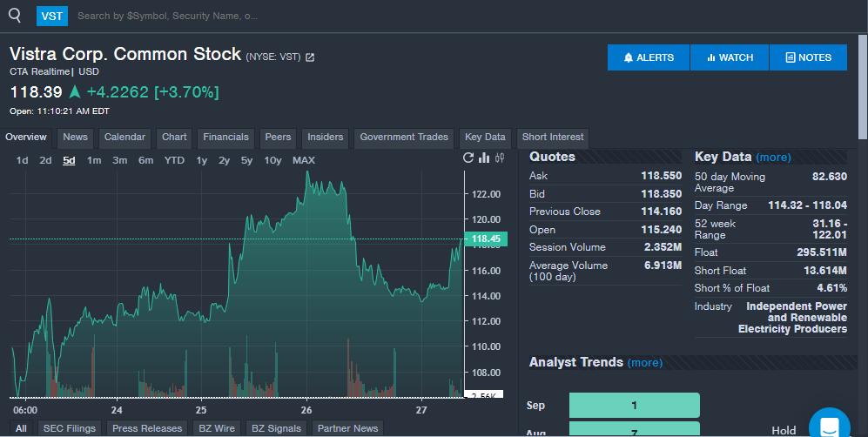Screen dimensions: 868x437
Task: Click the VST symbol tag
Action: point(52,16)
